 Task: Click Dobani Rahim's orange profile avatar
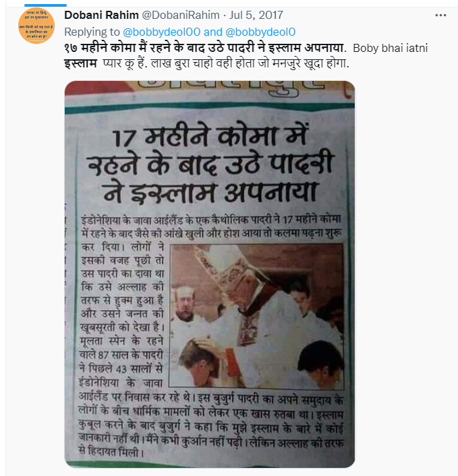click(36, 26)
